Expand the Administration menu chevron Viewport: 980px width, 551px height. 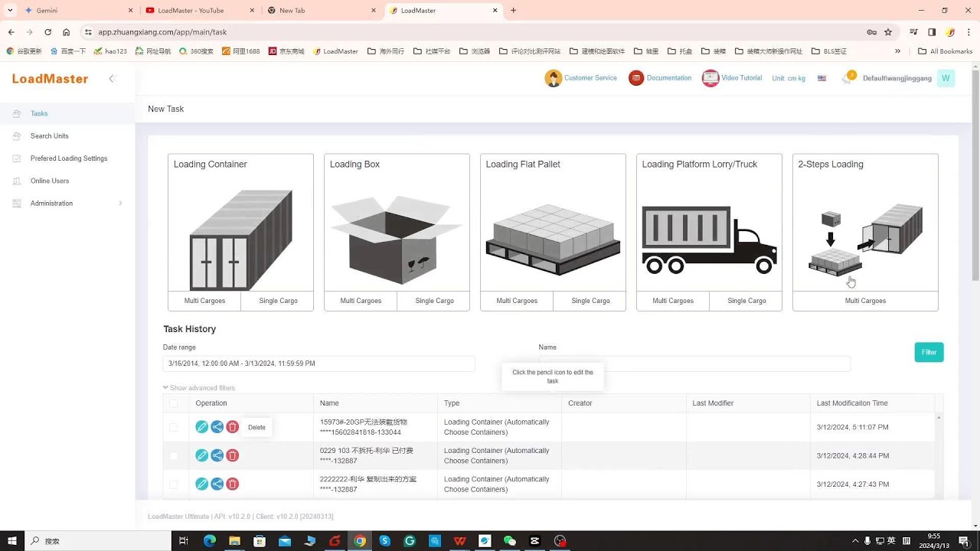pos(120,204)
